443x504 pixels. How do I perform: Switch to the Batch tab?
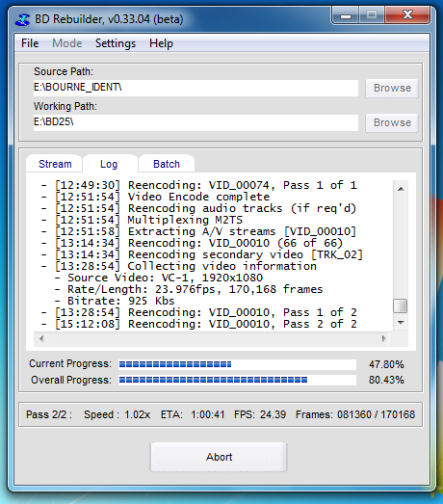tap(167, 164)
